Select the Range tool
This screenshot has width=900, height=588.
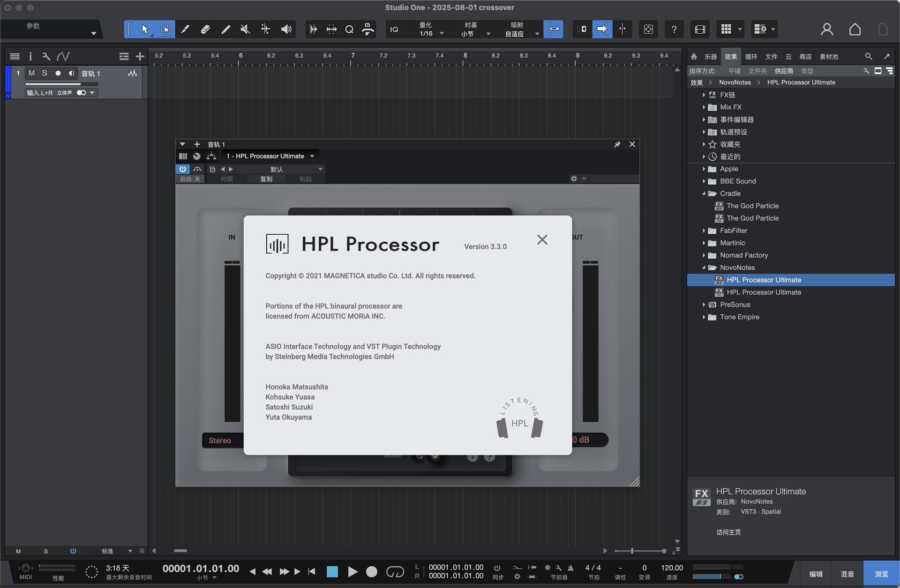click(x=165, y=29)
